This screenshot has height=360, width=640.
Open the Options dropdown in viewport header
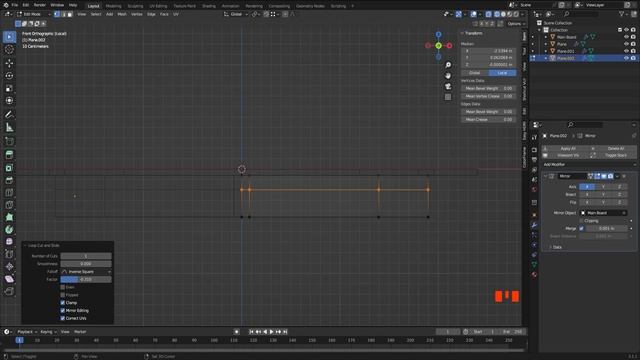(x=516, y=24)
